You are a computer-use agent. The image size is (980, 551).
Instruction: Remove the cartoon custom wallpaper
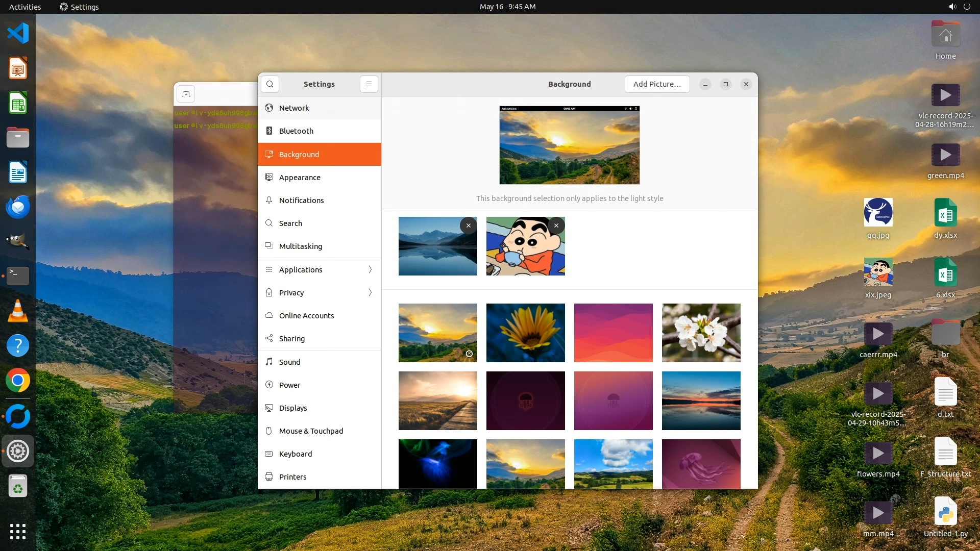click(x=556, y=226)
